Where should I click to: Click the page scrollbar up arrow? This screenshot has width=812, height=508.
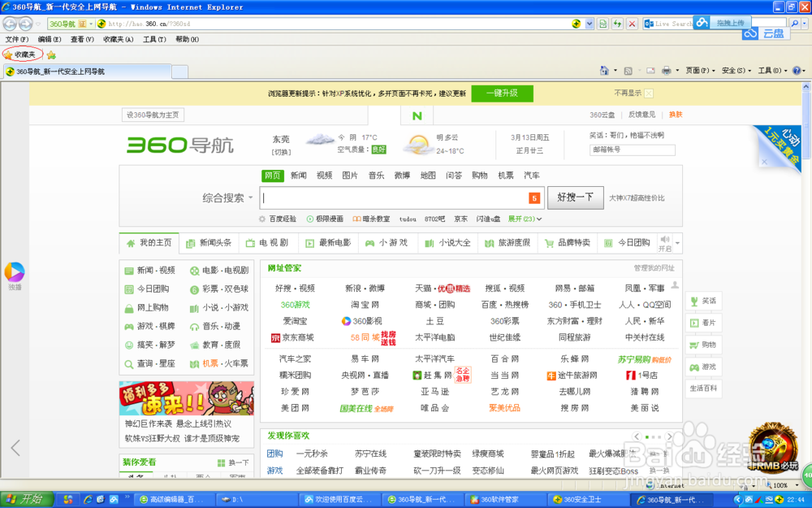tap(806, 87)
